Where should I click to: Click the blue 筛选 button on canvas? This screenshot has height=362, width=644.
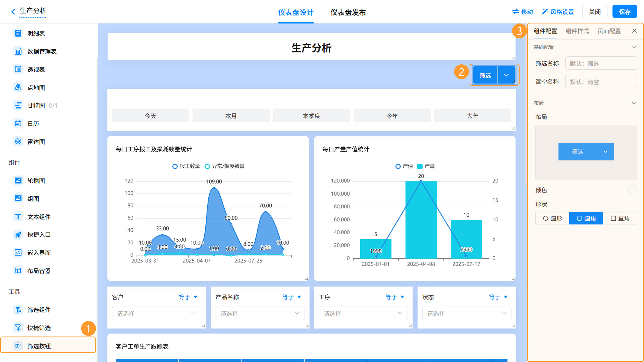485,75
